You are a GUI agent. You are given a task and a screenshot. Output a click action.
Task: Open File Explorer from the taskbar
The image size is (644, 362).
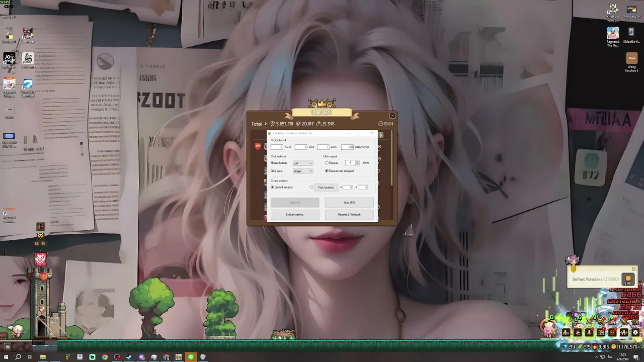(43, 357)
